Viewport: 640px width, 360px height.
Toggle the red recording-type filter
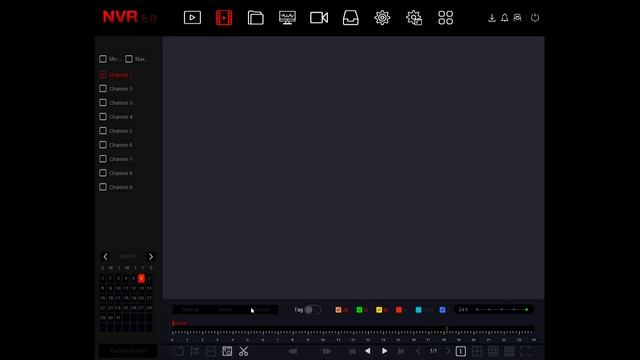click(399, 310)
